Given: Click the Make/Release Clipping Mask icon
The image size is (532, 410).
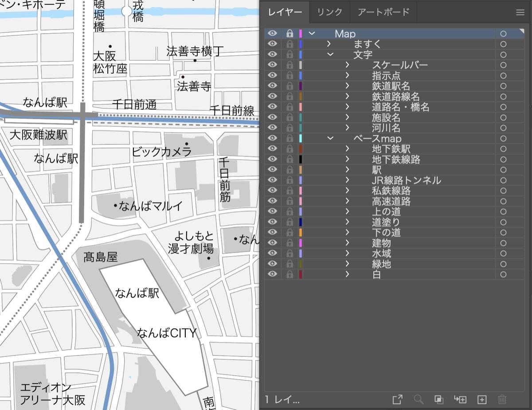Looking at the screenshot, I should click(x=439, y=399).
